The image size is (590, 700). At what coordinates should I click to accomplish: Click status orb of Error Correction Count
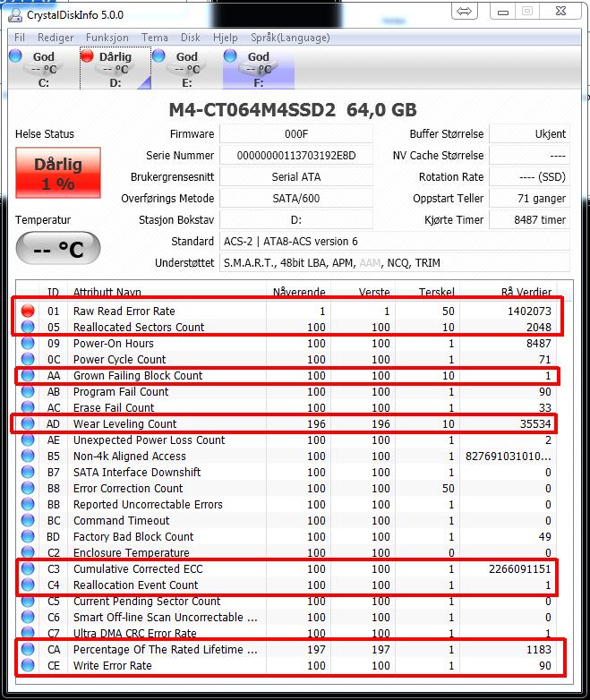point(28,488)
